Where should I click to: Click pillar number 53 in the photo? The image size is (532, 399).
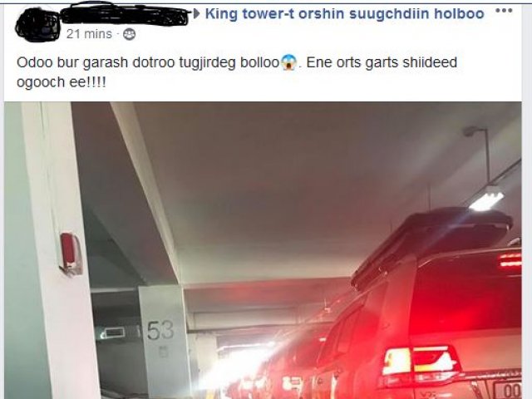160,330
